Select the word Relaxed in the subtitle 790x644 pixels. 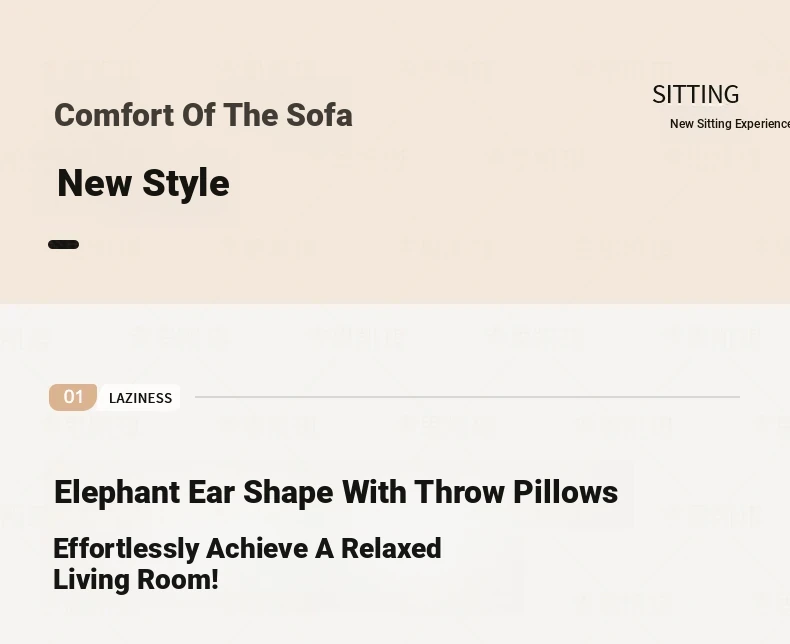(391, 548)
